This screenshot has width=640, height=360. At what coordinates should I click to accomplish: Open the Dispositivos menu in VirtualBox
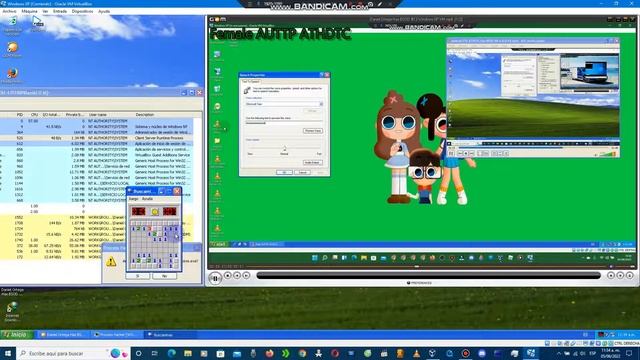point(82,11)
